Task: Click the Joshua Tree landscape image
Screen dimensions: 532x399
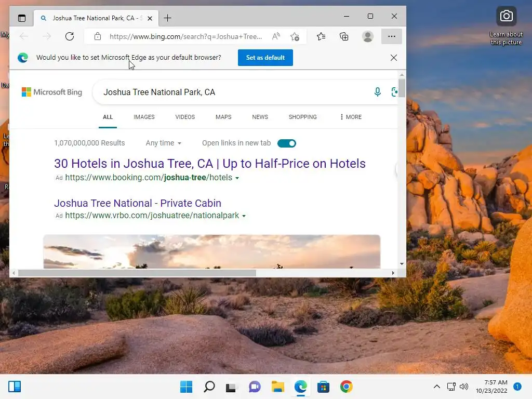Action: 212,251
